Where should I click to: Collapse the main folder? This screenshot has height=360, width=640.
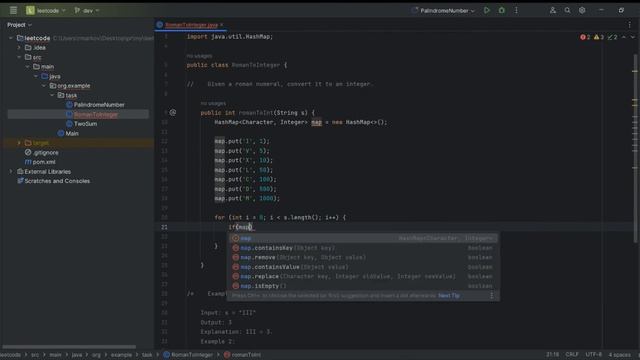point(28,67)
